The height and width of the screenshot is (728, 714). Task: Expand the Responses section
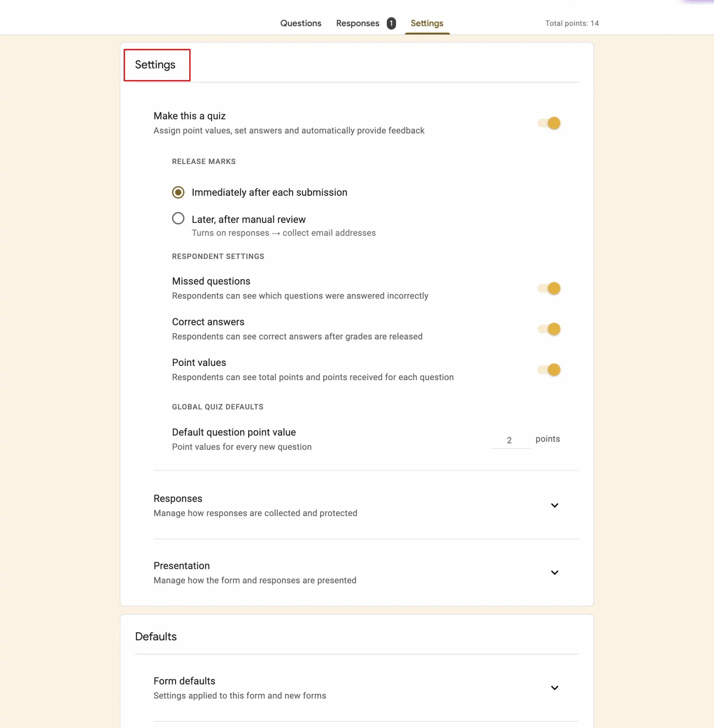pyautogui.click(x=555, y=505)
